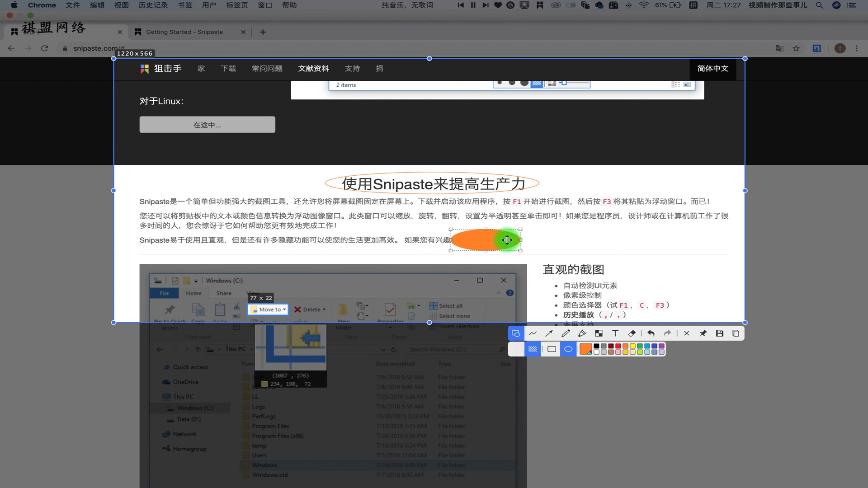Click the 在途中... Linux button
The height and width of the screenshot is (488, 868).
point(207,125)
